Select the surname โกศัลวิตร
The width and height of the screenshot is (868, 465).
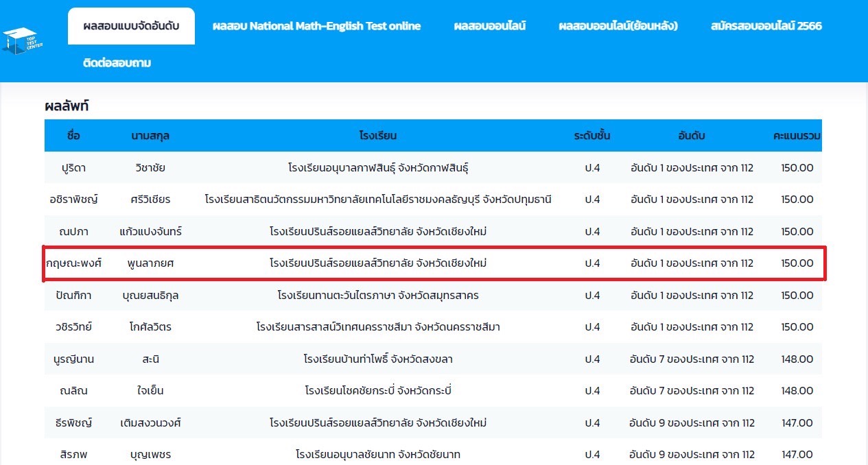click(150, 326)
